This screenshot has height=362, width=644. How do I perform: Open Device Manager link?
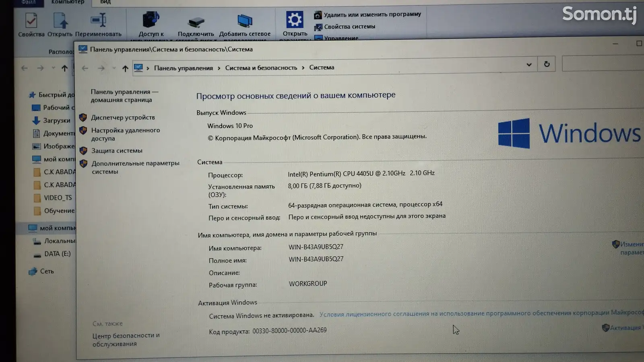123,117
